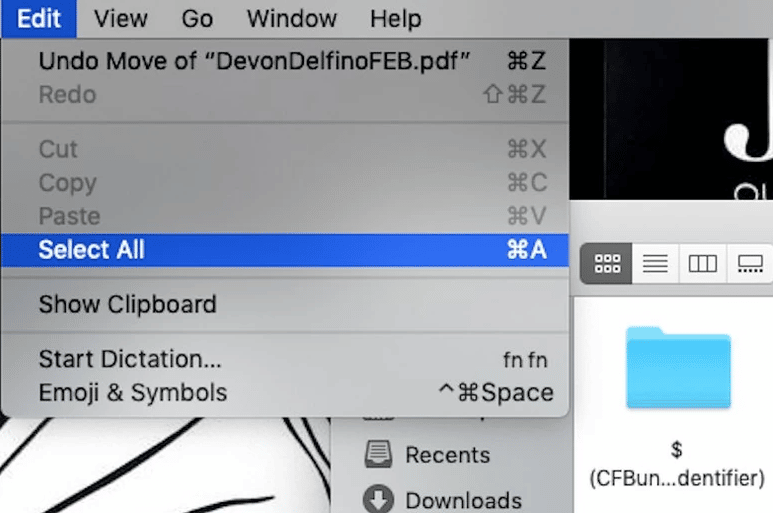Select Downloads label in Finder sidebar
Image resolution: width=773 pixels, height=513 pixels.
(x=463, y=499)
